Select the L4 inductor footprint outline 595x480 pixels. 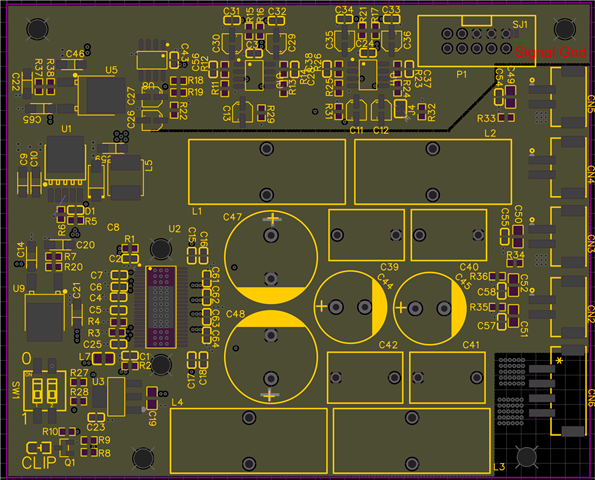tap(249, 441)
